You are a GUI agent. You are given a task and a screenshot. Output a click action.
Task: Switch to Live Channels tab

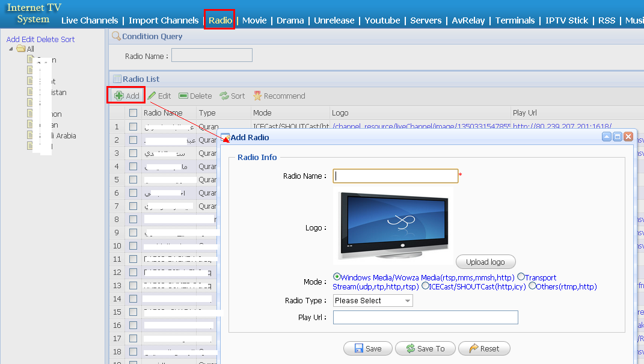[90, 20]
